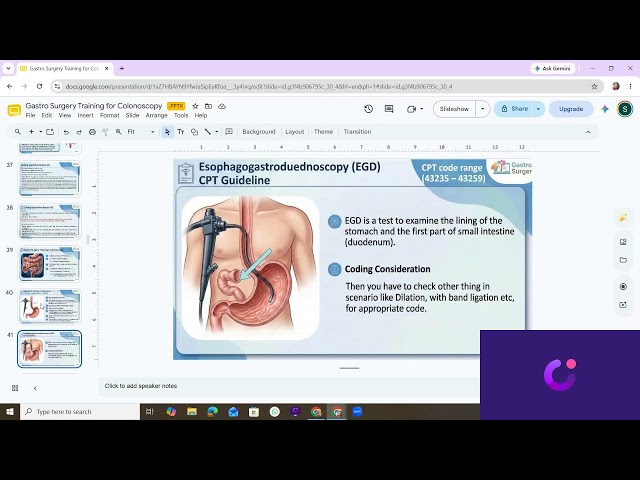Search the menus magnifier icon

(18, 132)
